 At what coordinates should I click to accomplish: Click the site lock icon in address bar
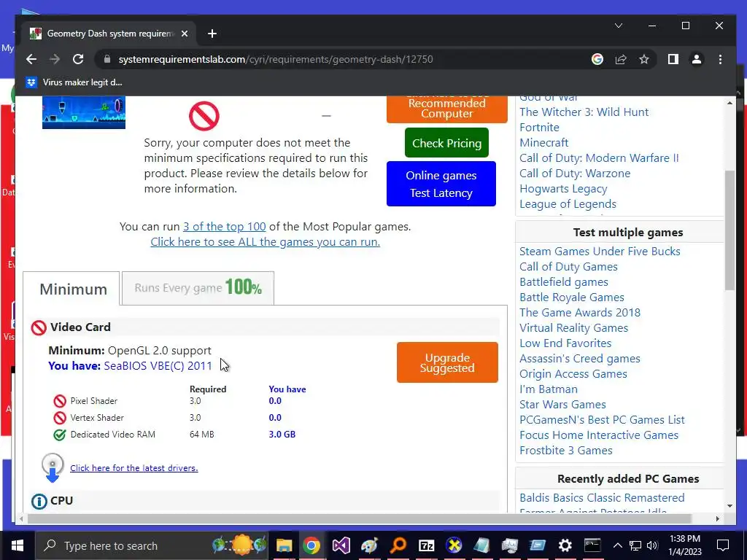click(x=107, y=59)
